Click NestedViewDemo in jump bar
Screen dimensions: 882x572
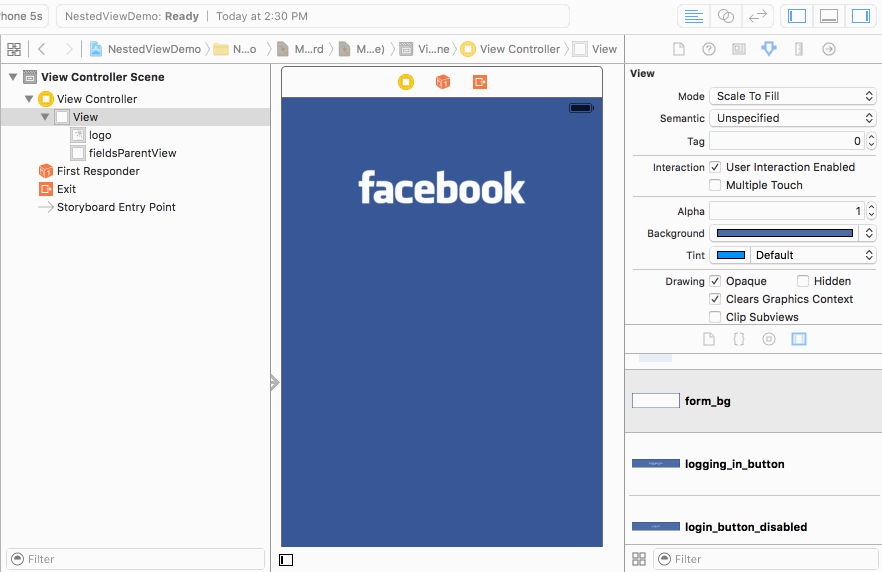click(145, 49)
